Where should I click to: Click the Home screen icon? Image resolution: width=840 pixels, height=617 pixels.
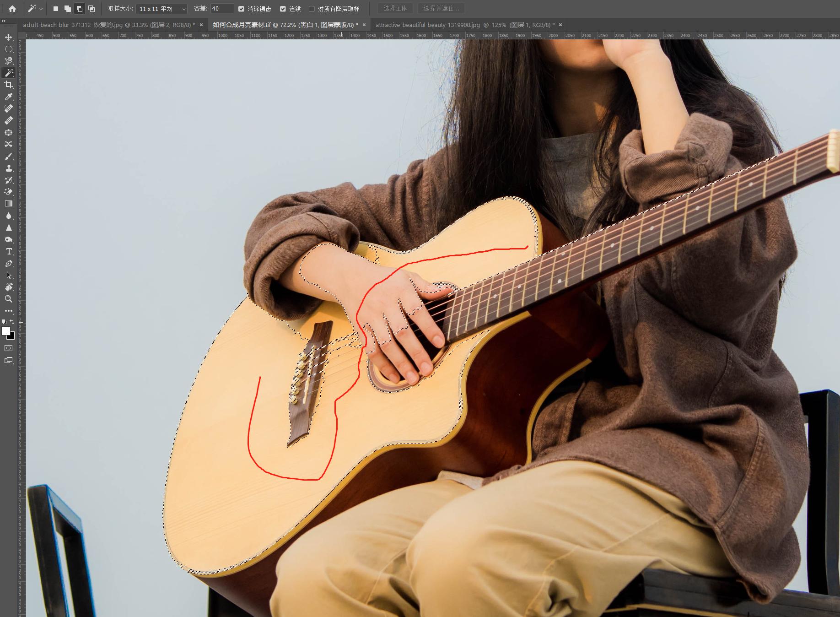tap(12, 9)
